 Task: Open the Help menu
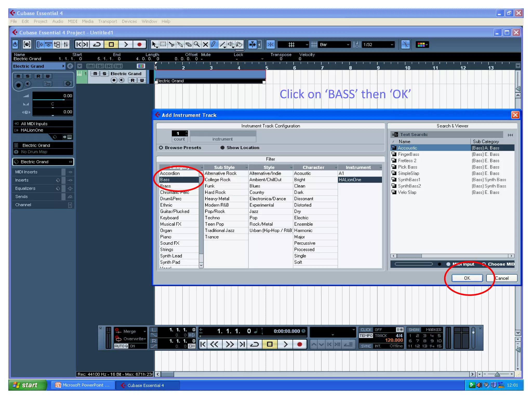coord(166,21)
